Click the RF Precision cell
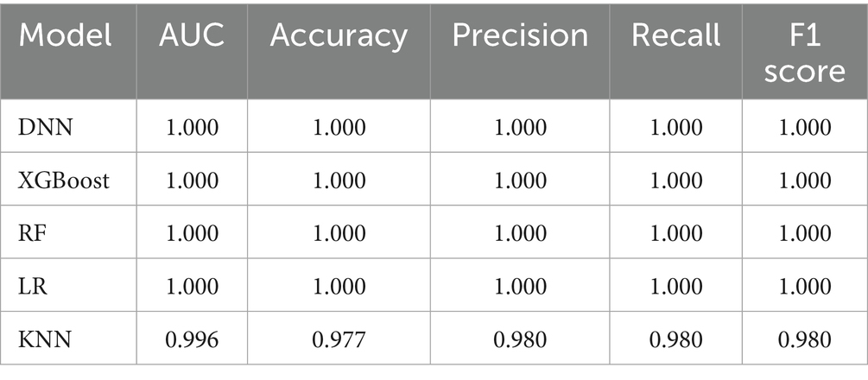The width and height of the screenshot is (868, 380). 520,233
